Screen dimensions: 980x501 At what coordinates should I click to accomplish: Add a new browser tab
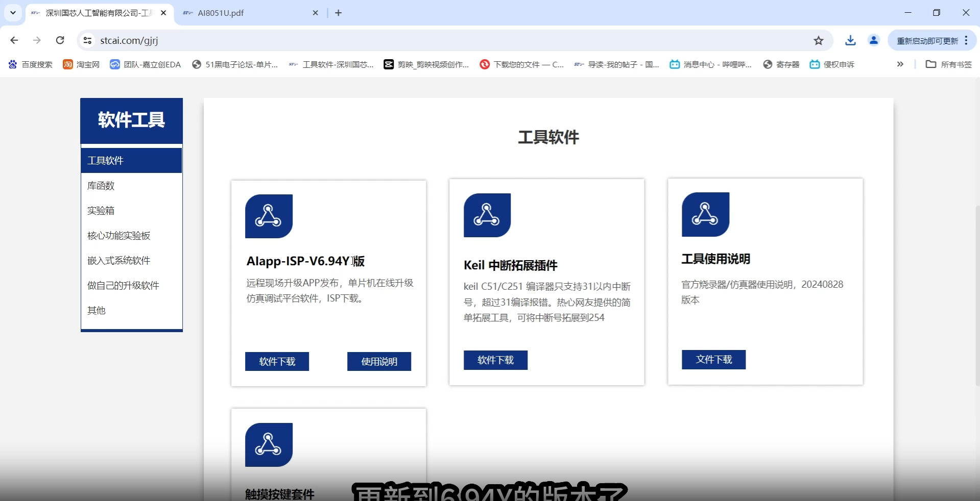(339, 13)
